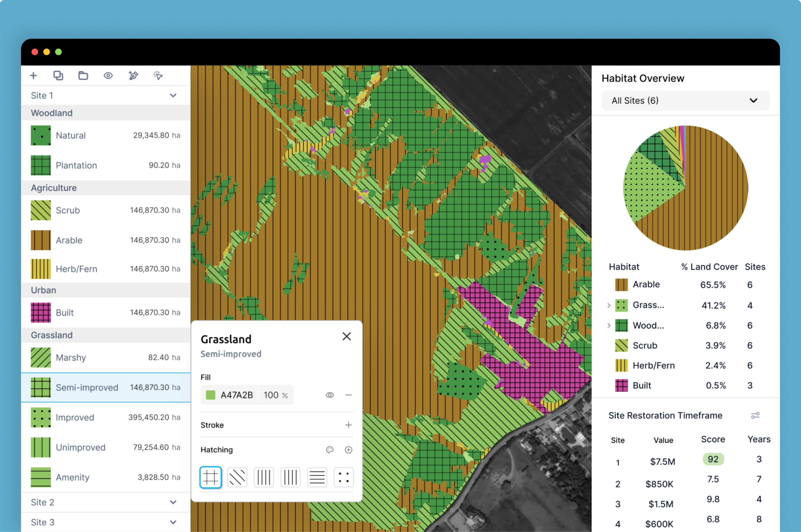This screenshot has height=532, width=801.
Task: Click the Built row in Habitat Overview
Action: [x=685, y=385]
